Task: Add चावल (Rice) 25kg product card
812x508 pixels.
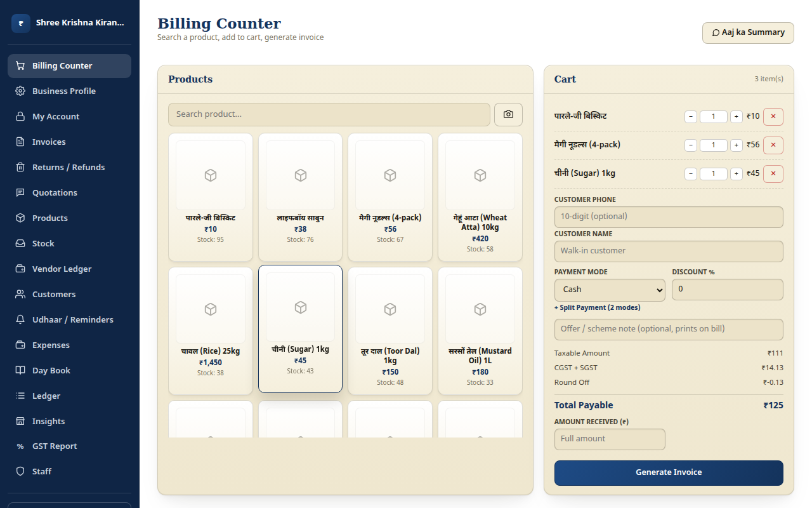Action: pyautogui.click(x=211, y=331)
